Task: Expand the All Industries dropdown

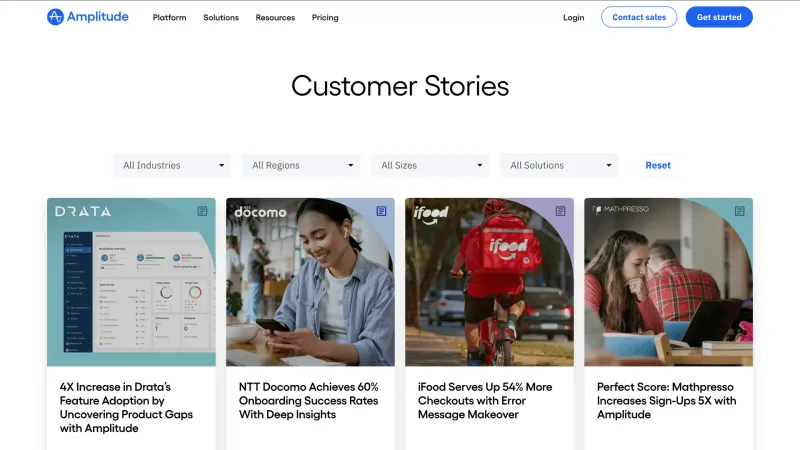Action: pyautogui.click(x=172, y=165)
